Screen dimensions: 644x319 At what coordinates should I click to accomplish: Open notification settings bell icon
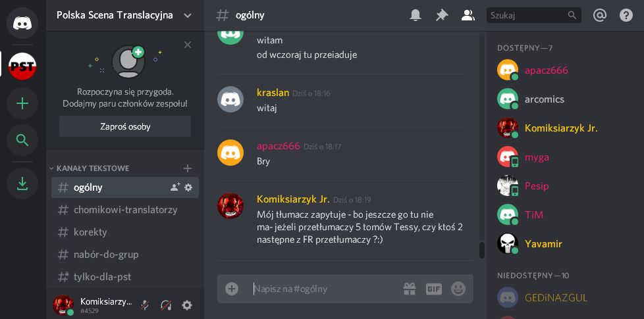point(416,16)
